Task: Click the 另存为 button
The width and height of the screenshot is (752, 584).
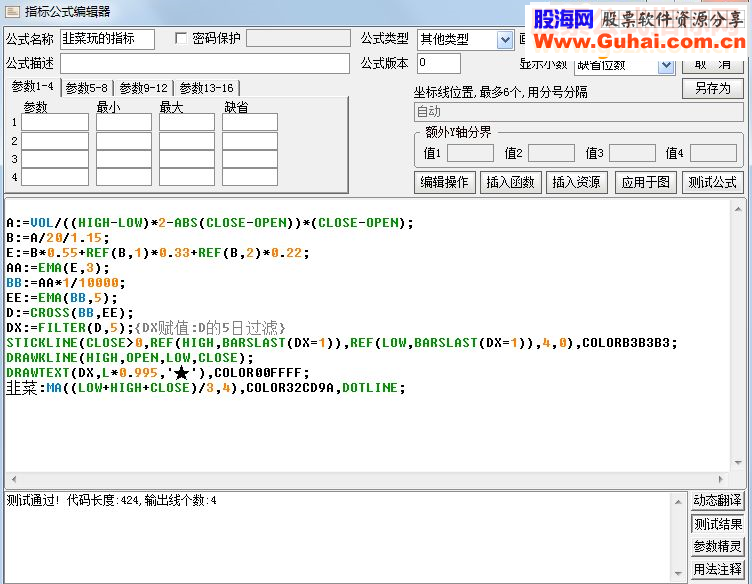Action: coord(713,88)
